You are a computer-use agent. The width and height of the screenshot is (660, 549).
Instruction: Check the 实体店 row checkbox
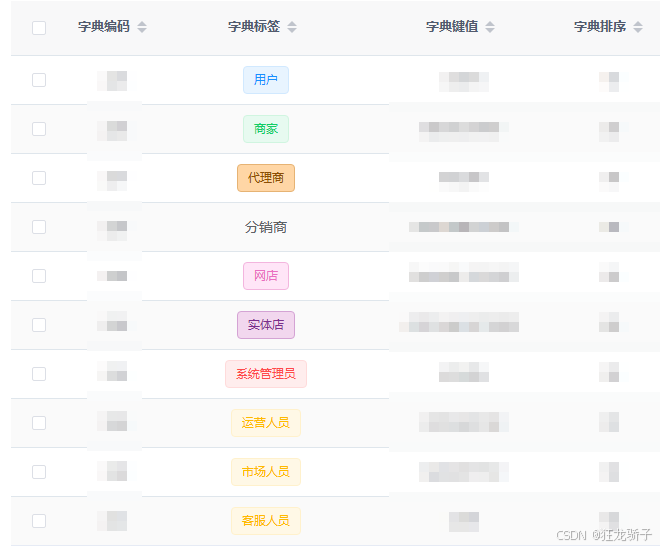(39, 325)
